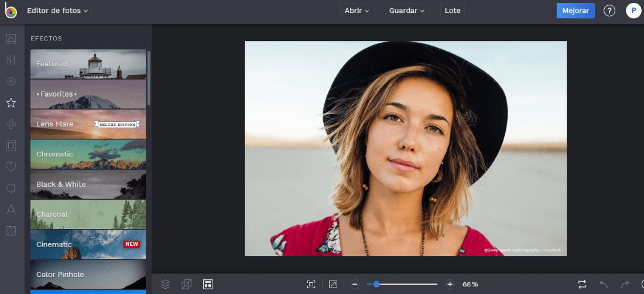This screenshot has height=294, width=644.
Task: Expand the Guardar dropdown menu
Action: (406, 11)
